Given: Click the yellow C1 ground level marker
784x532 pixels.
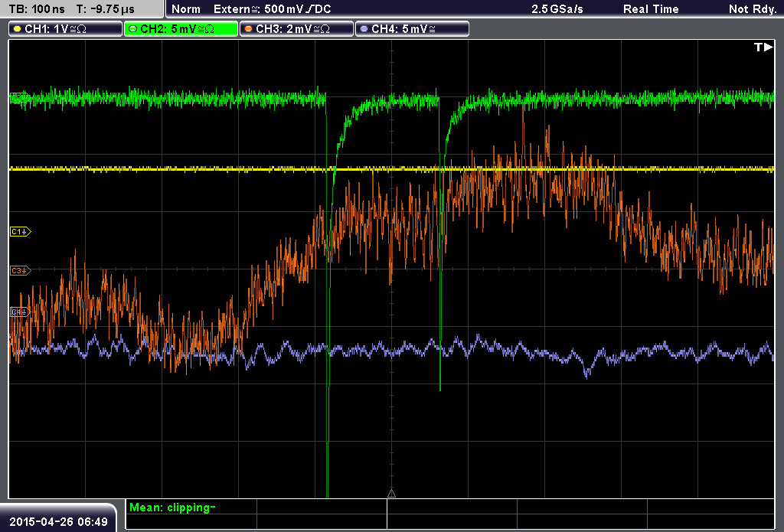Looking at the screenshot, I should 21,231.
